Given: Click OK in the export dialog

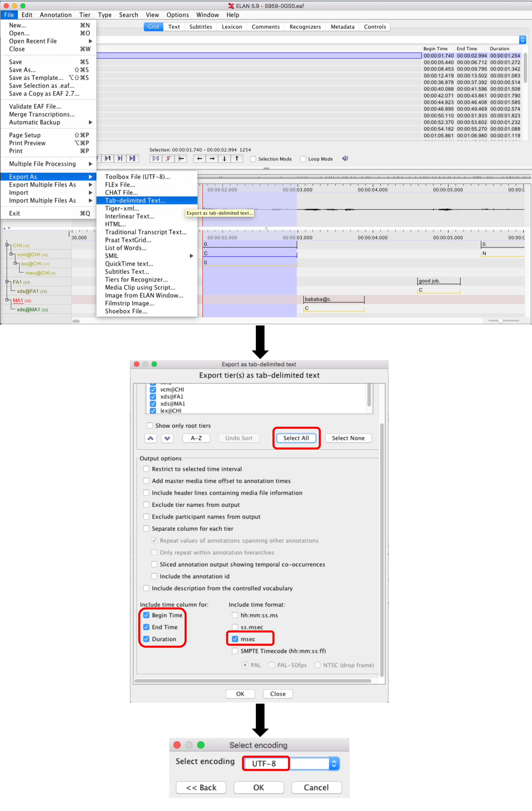Looking at the screenshot, I should [x=241, y=694].
